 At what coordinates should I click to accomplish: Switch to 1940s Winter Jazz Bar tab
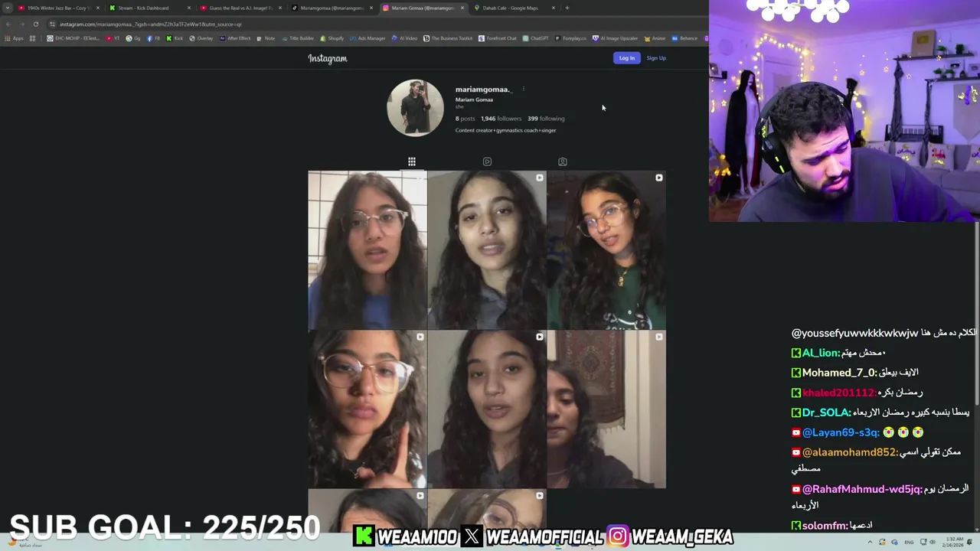[x=57, y=8]
